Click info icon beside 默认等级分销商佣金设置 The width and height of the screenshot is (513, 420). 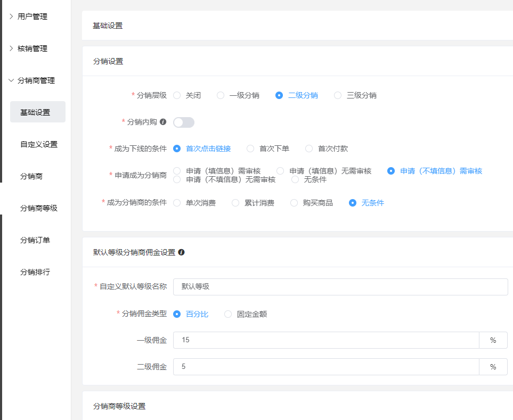pyautogui.click(x=181, y=252)
